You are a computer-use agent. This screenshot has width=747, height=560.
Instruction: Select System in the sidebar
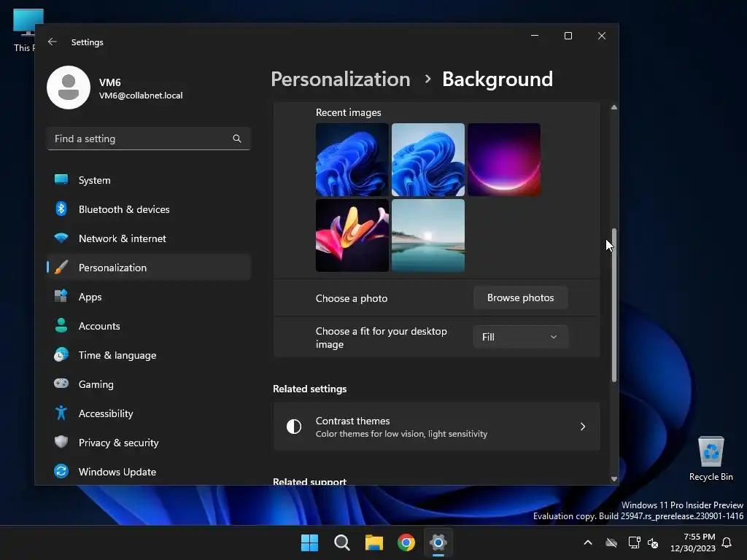pyautogui.click(x=149, y=180)
